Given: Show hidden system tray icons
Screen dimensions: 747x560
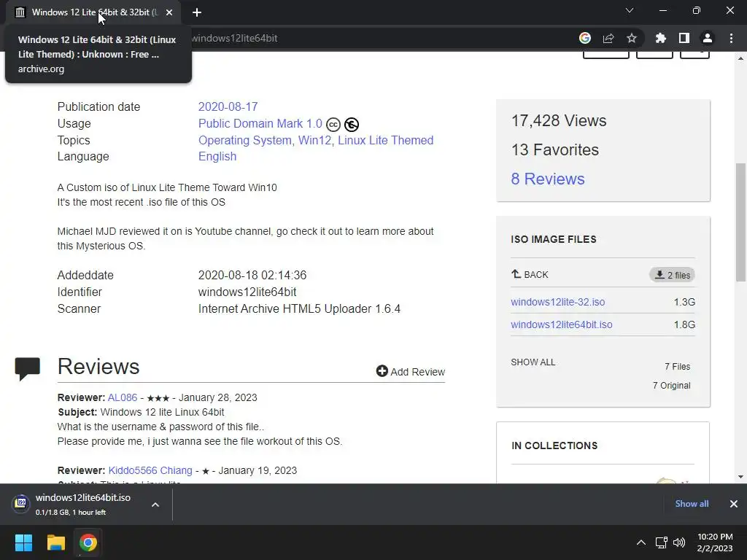Looking at the screenshot, I should point(641,542).
